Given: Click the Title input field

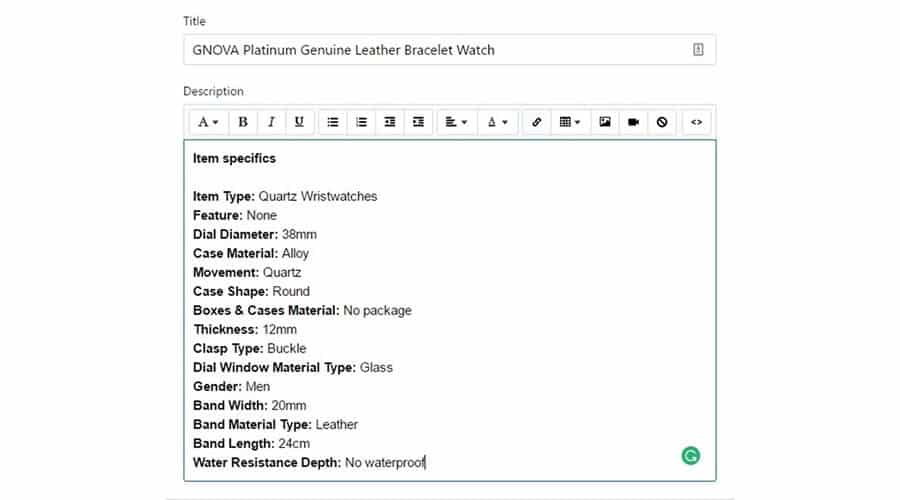Looking at the screenshot, I should point(449,50).
